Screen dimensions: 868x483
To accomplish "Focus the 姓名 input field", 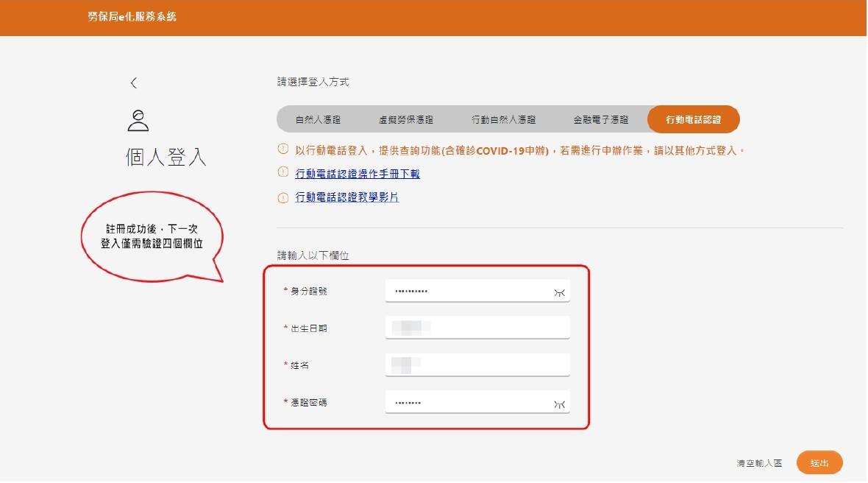I will [x=477, y=365].
